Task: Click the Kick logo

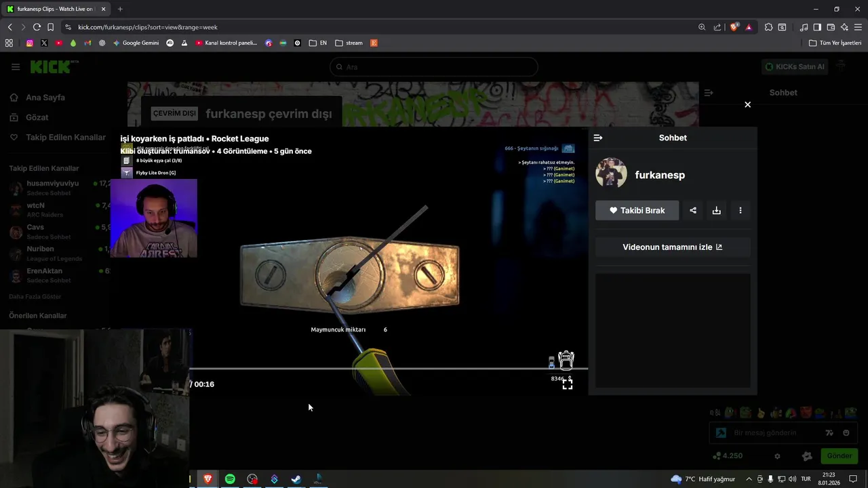Action: (54, 66)
